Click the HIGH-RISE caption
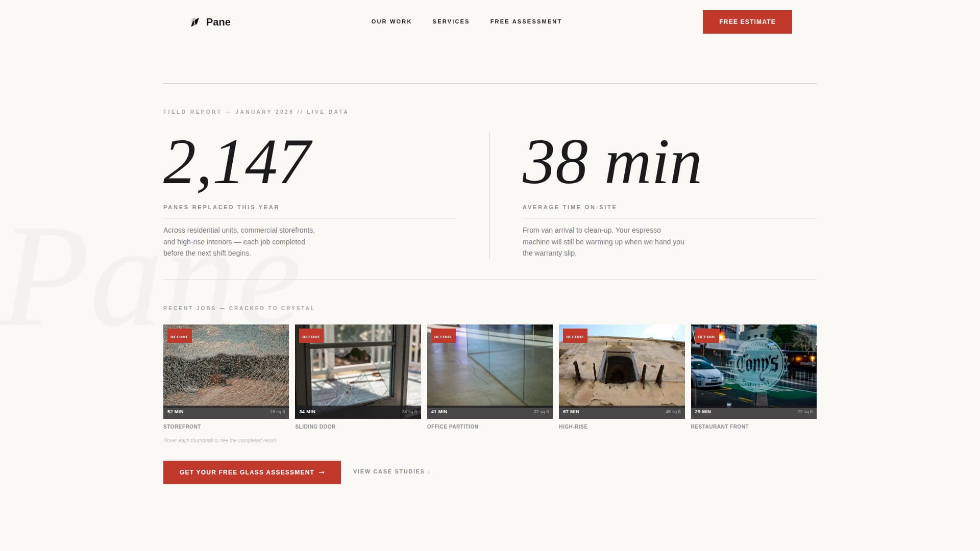Viewport: 980px width, 551px height. point(573,427)
